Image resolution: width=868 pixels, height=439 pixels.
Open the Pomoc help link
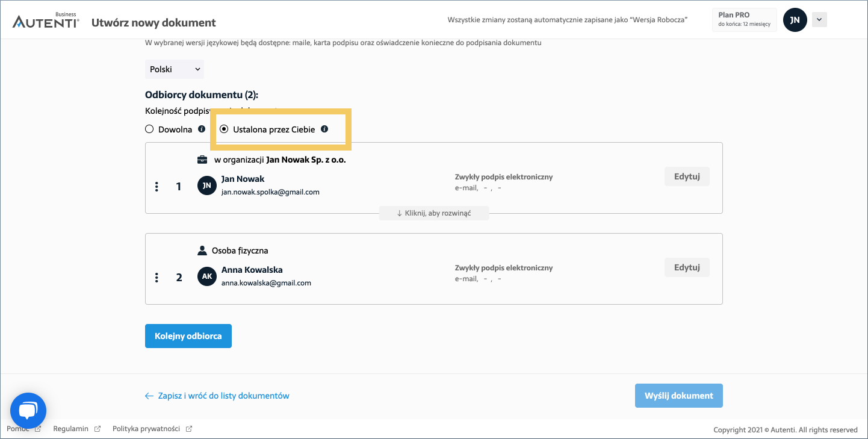[18, 429]
